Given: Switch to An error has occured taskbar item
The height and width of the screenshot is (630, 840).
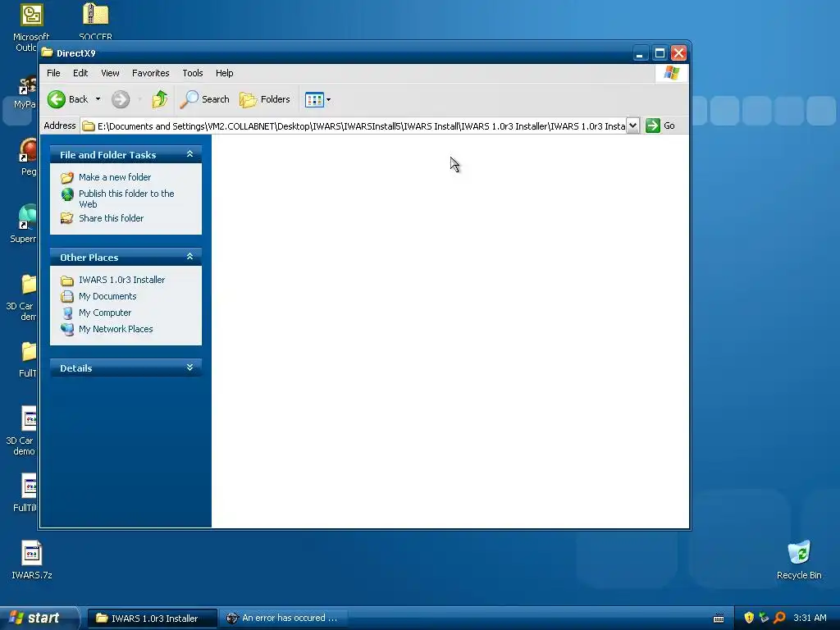Looking at the screenshot, I should [284, 619].
